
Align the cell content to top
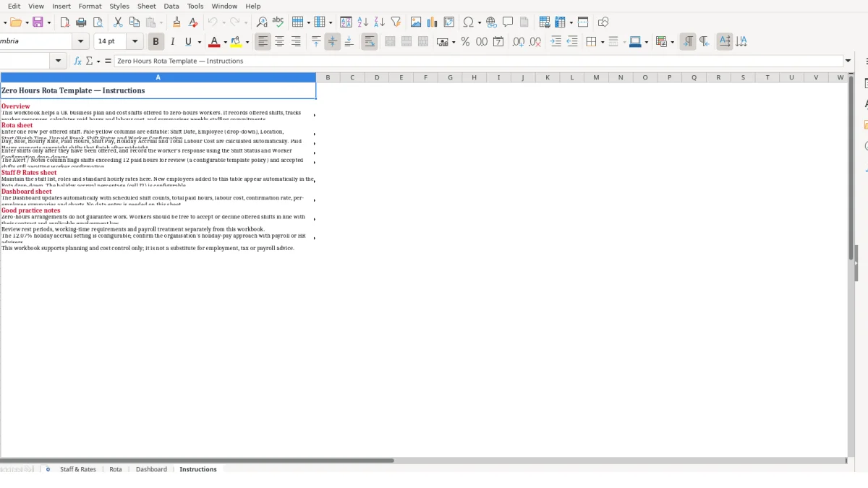click(316, 42)
